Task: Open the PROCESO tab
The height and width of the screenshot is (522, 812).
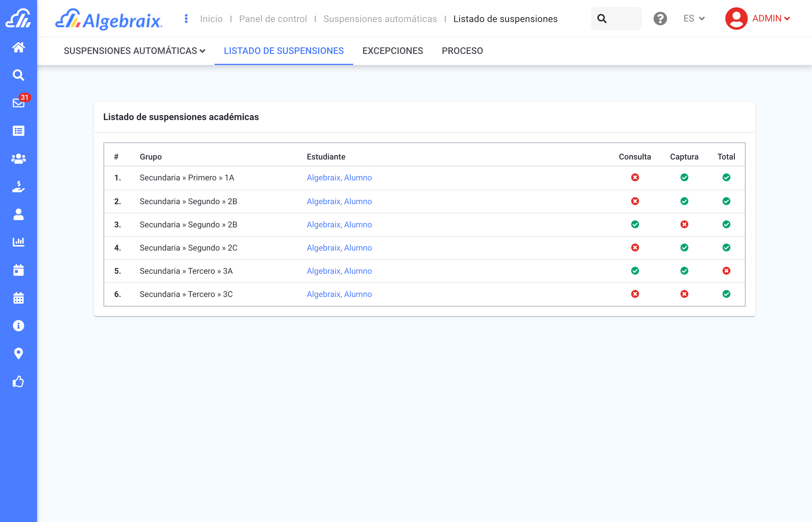Action: coord(462,51)
